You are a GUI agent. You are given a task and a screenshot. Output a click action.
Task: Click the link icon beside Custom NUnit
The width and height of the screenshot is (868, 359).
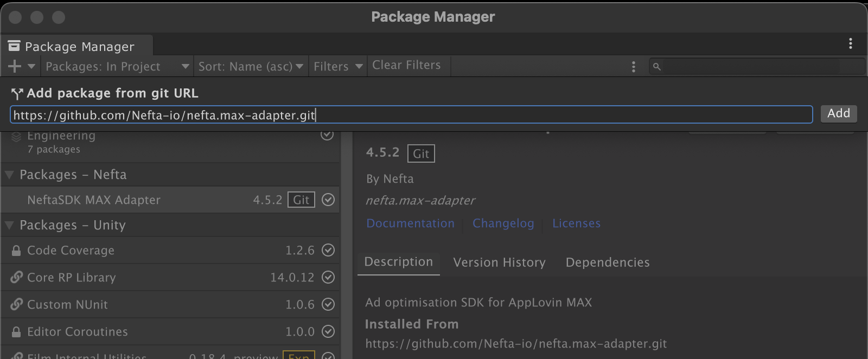(x=16, y=304)
